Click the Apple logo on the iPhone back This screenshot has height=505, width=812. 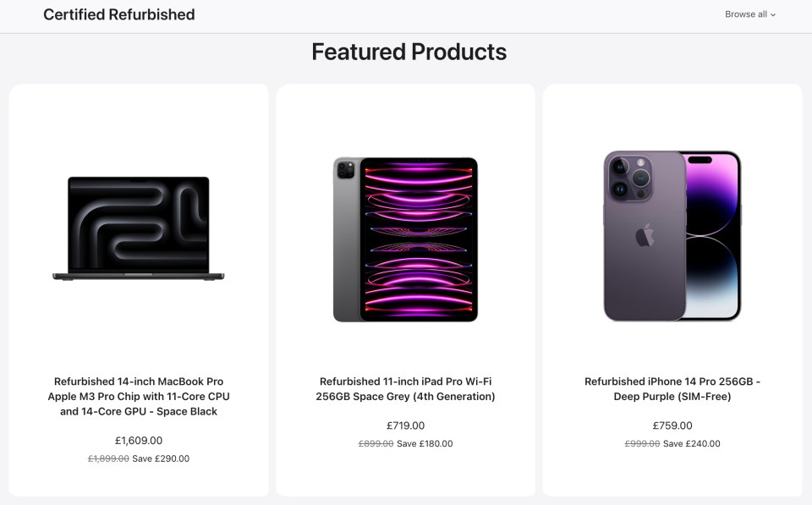(645, 236)
